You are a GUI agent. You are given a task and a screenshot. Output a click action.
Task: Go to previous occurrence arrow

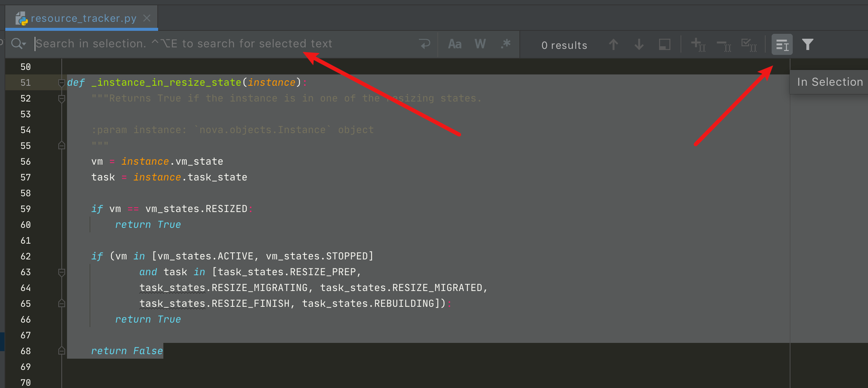(x=613, y=45)
